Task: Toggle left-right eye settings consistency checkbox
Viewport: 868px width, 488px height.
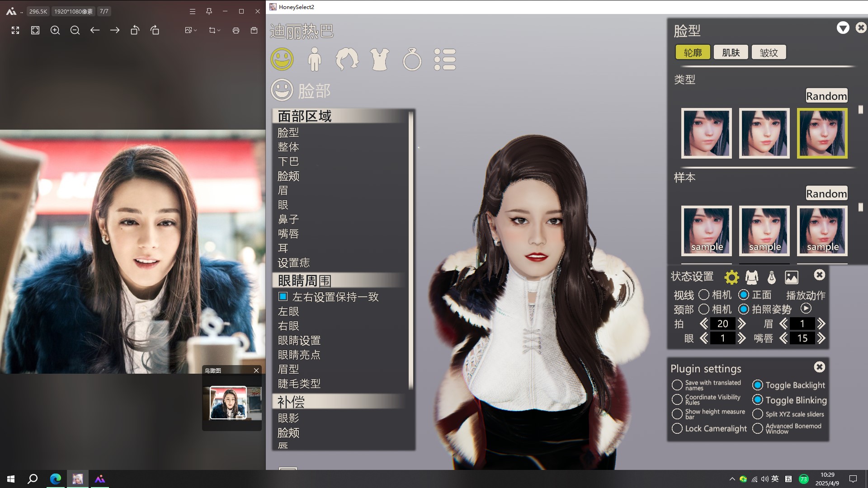Action: click(283, 297)
